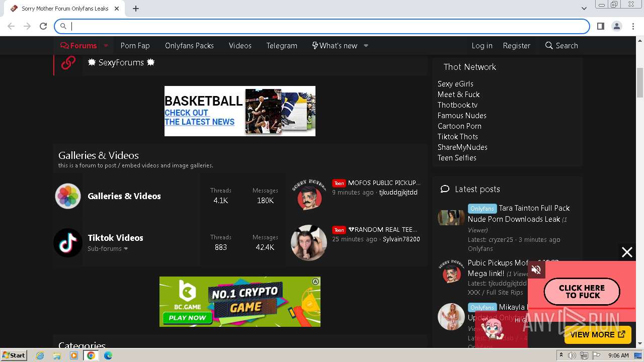Click the Galleries & Videos colorful icon
Screen dimensions: 644x362
68,196
